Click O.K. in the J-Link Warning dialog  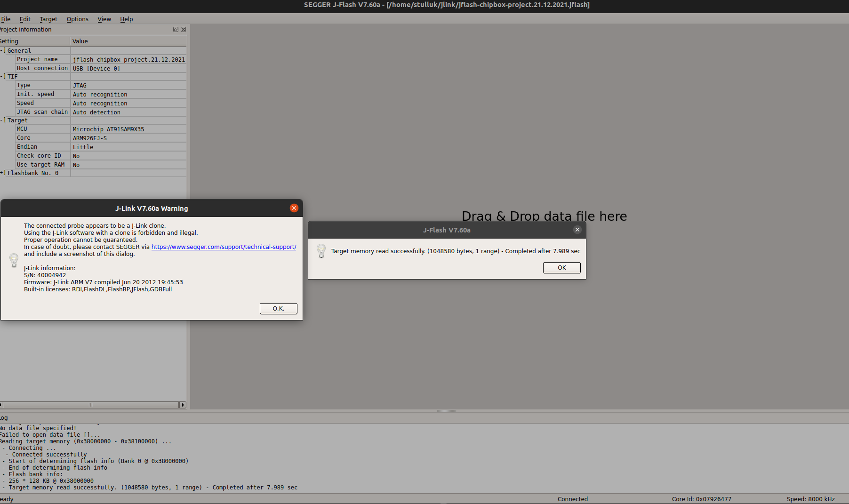(279, 309)
